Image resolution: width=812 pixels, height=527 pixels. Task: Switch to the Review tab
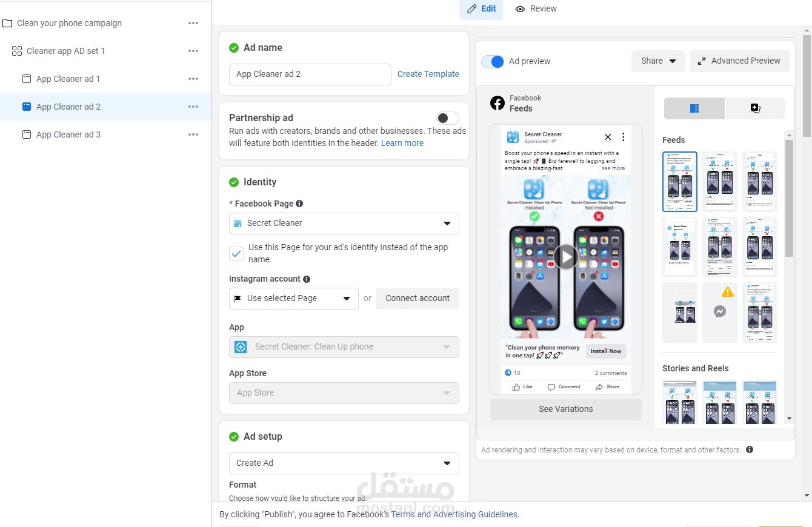click(536, 9)
